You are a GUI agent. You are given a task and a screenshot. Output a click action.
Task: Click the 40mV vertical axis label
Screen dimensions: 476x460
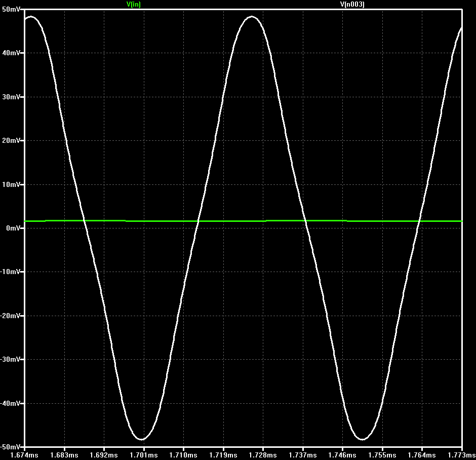(11, 53)
